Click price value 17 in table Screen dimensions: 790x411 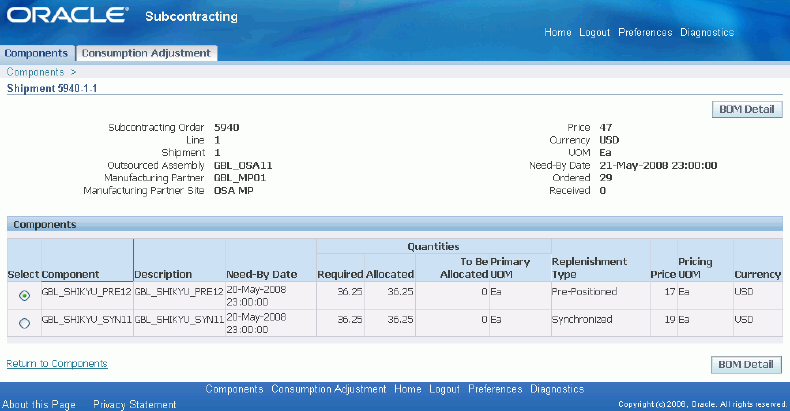(670, 292)
